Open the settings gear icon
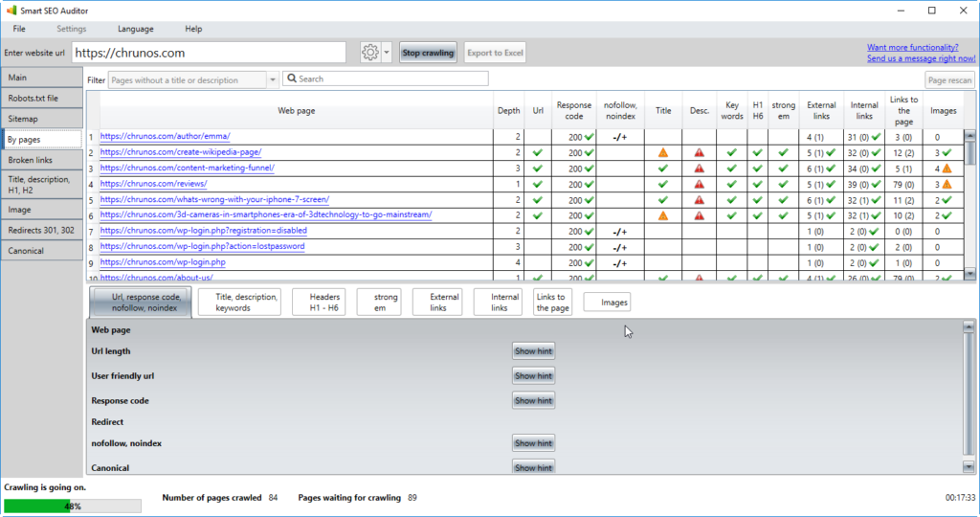Viewport: 980px width, 517px height. tap(370, 53)
